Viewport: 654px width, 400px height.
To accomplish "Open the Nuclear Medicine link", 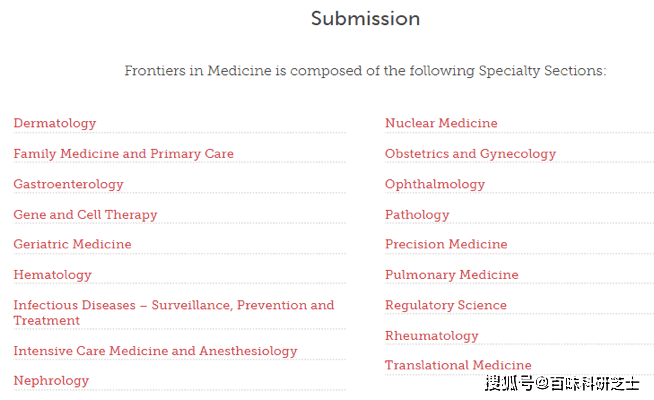I will [441, 123].
